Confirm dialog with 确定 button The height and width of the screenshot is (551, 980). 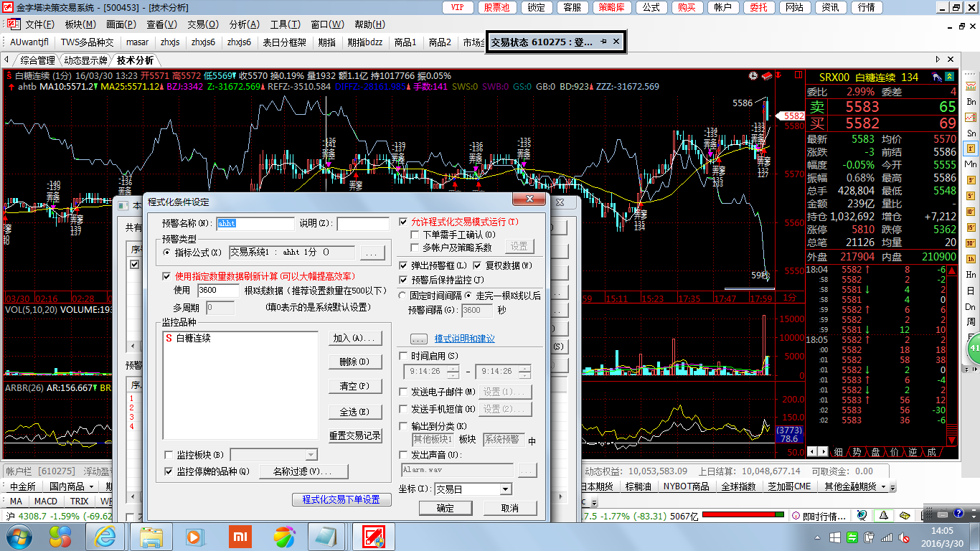[446, 508]
